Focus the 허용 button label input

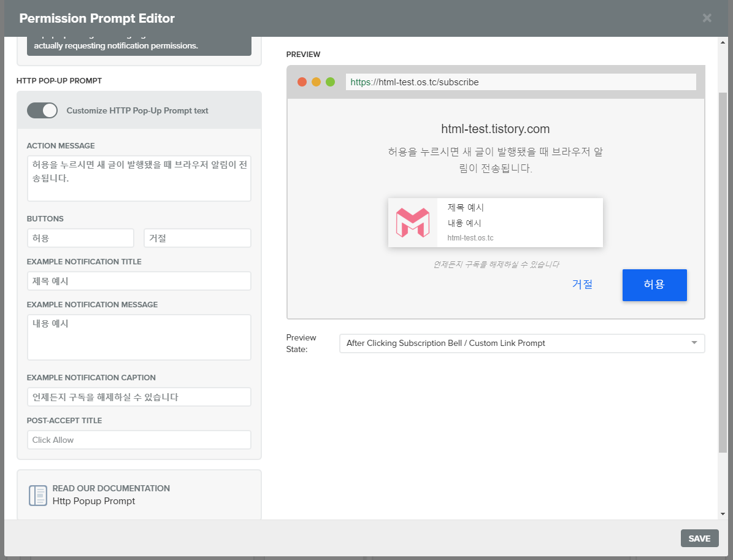(x=80, y=238)
